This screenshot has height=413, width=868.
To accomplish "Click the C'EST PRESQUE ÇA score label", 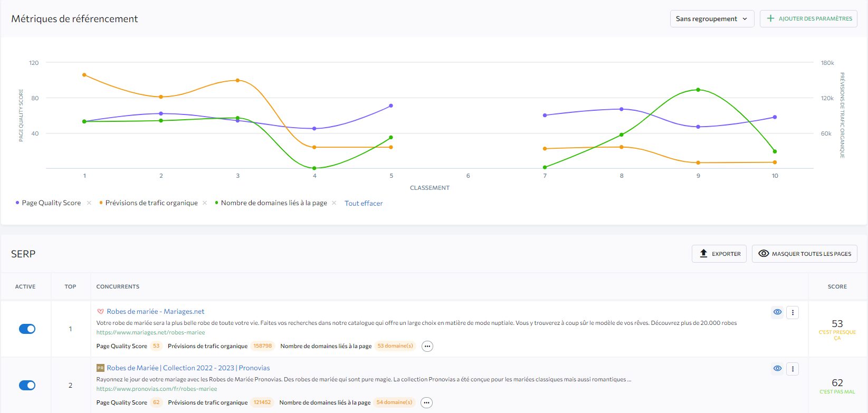I will coord(837,335).
